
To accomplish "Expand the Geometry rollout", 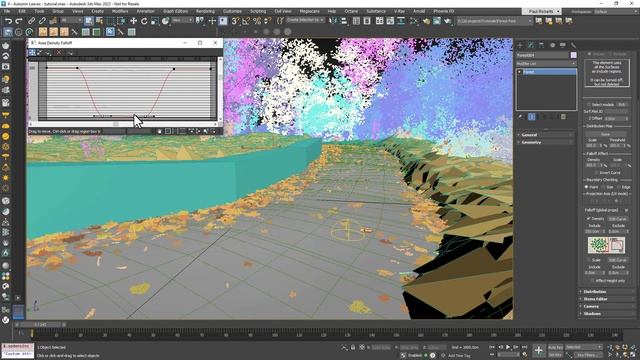I will (546, 142).
